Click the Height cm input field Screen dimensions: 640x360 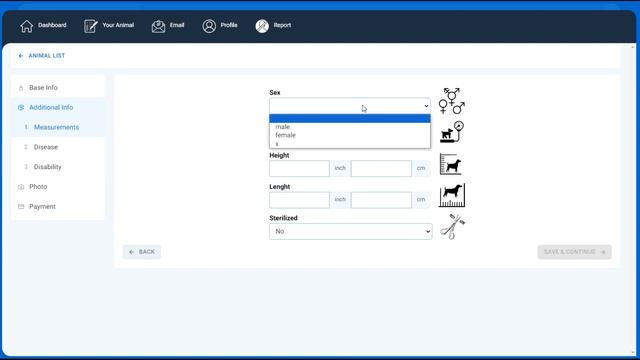(381, 168)
